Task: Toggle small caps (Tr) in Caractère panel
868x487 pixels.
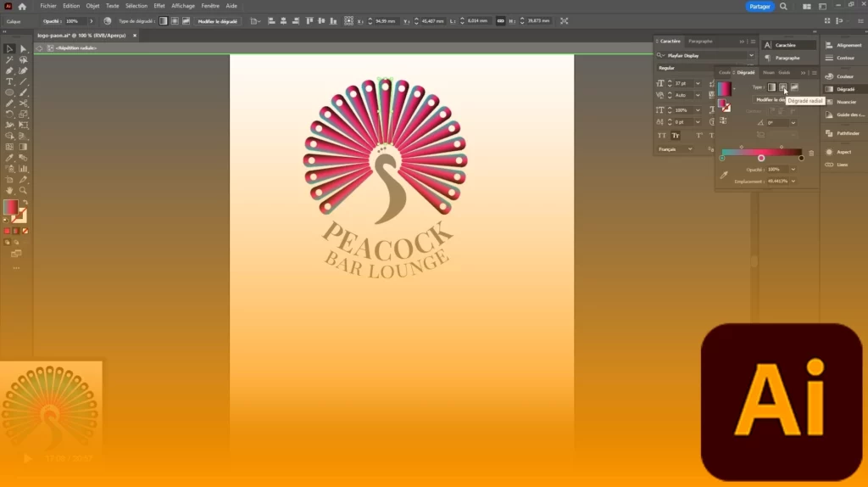Action: [x=676, y=135]
